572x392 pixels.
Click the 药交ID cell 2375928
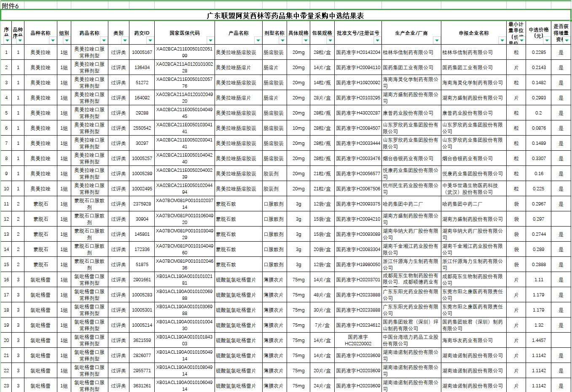[x=142, y=204]
